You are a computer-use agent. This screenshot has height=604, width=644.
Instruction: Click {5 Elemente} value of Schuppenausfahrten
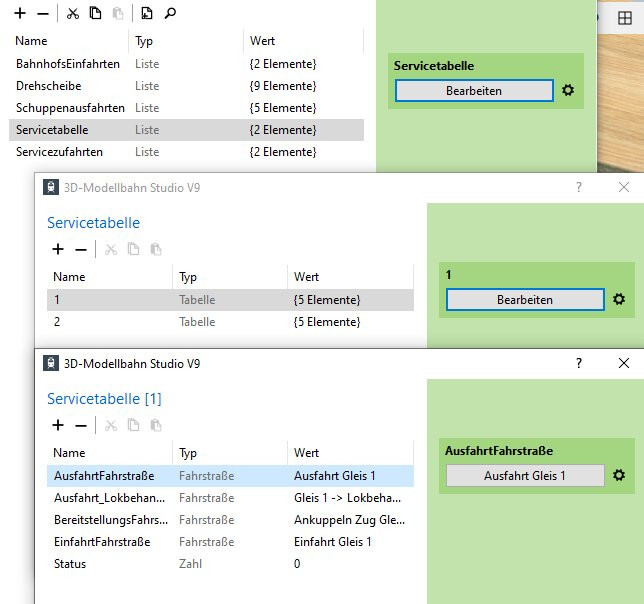(x=283, y=108)
